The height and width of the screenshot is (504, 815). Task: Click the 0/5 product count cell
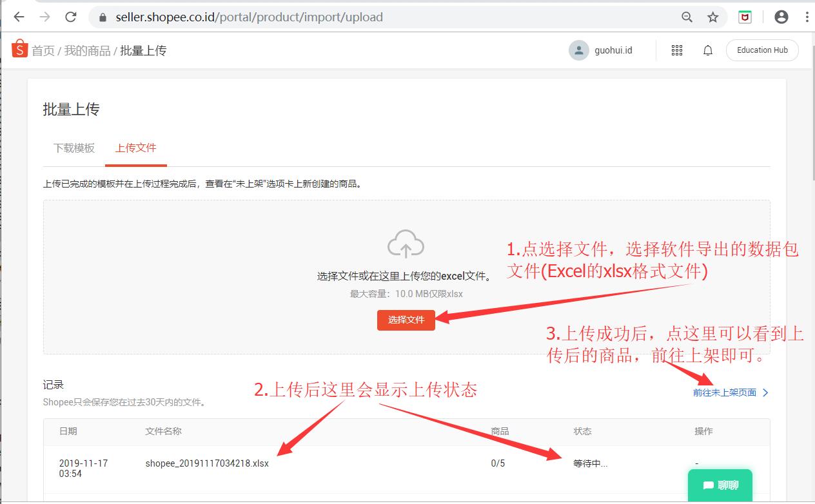point(498,463)
